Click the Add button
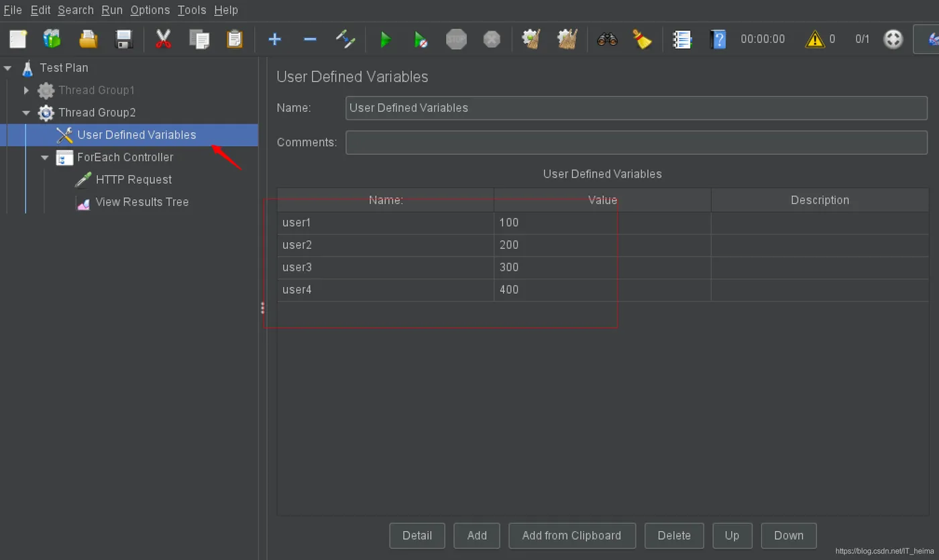Screen dimensions: 939x560 point(477,535)
